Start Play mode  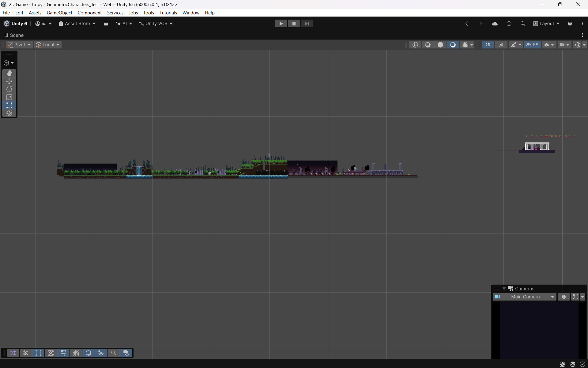point(281,24)
